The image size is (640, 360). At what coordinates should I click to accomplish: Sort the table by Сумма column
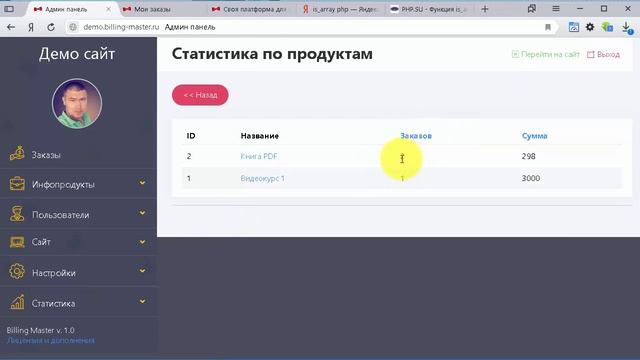tap(534, 136)
